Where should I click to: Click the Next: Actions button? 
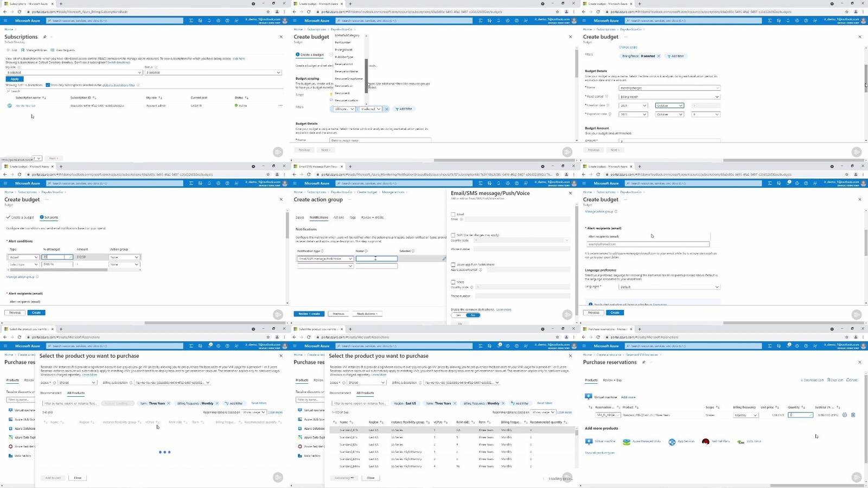click(x=367, y=314)
